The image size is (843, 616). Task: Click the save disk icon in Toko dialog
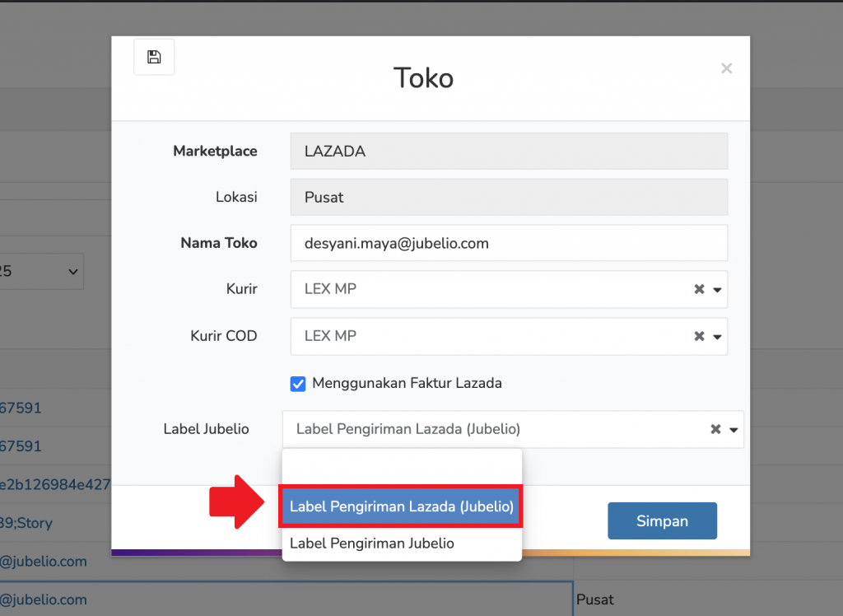click(154, 57)
